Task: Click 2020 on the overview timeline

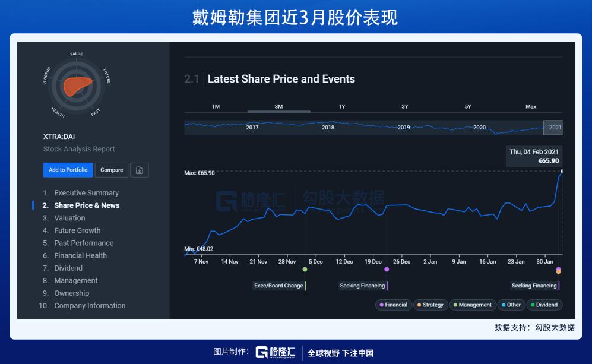Action: tap(480, 128)
